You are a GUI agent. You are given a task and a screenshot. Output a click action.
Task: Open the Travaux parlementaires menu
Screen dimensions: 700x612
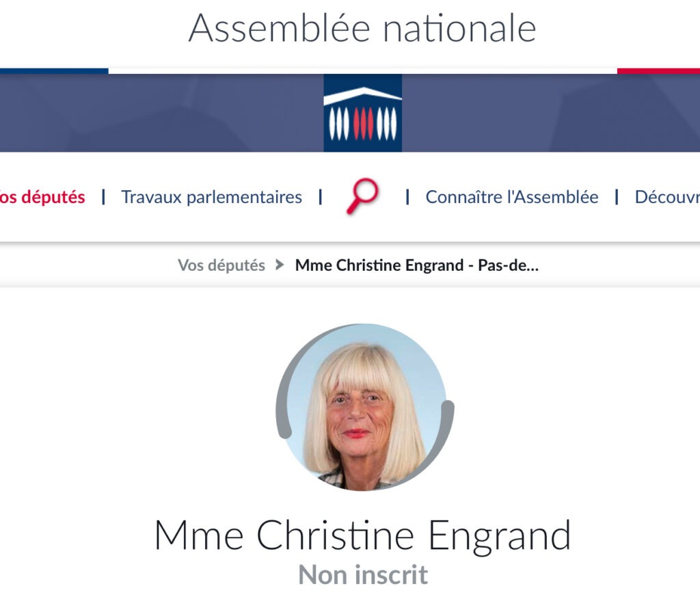point(212,197)
